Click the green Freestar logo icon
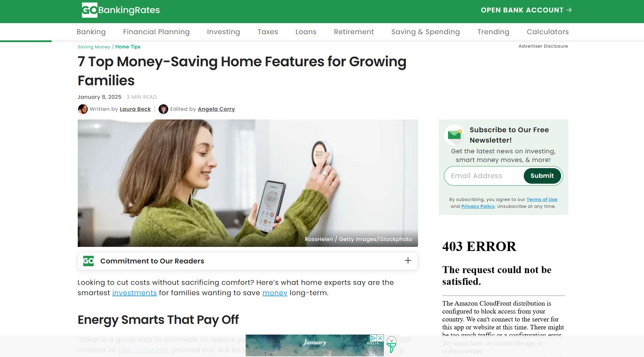This screenshot has width=644, height=357. (x=391, y=348)
